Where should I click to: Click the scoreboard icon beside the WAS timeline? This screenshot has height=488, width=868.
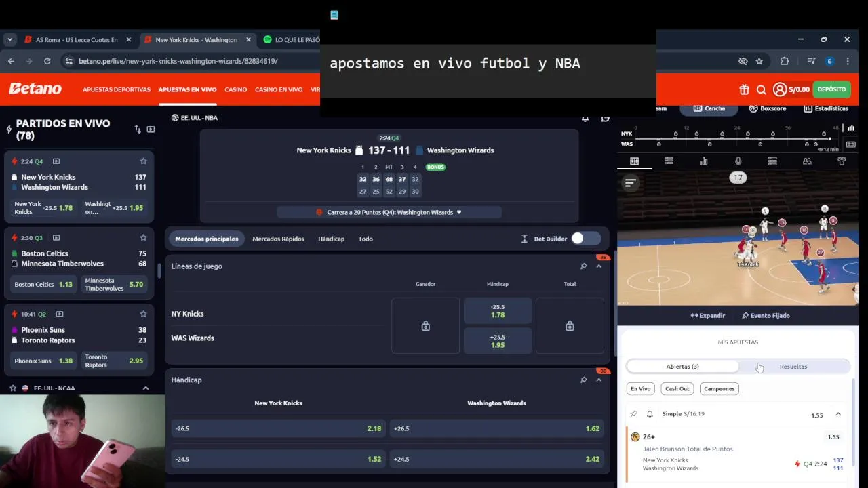coord(850,144)
